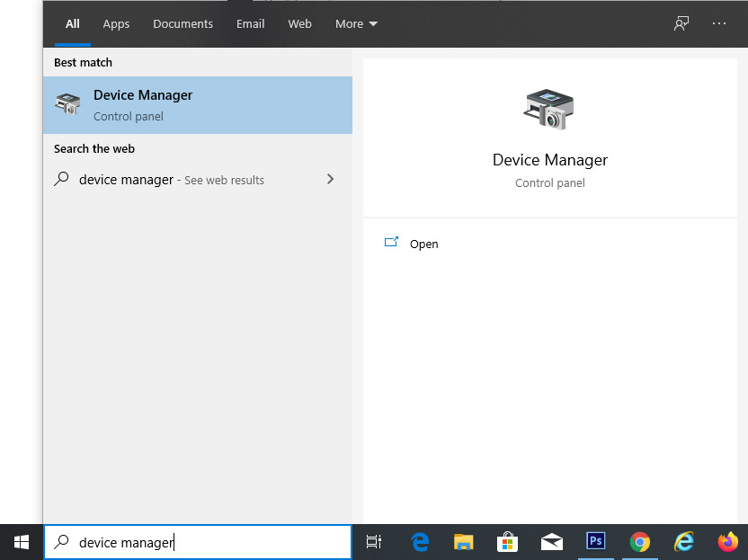
Task: Click Open in the Device Manager preview
Action: [423, 244]
